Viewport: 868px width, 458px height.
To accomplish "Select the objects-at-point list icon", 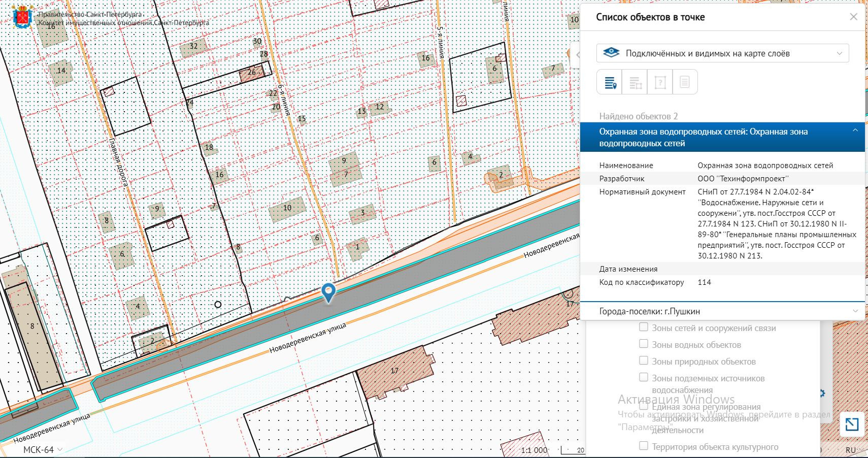I will coord(610,82).
